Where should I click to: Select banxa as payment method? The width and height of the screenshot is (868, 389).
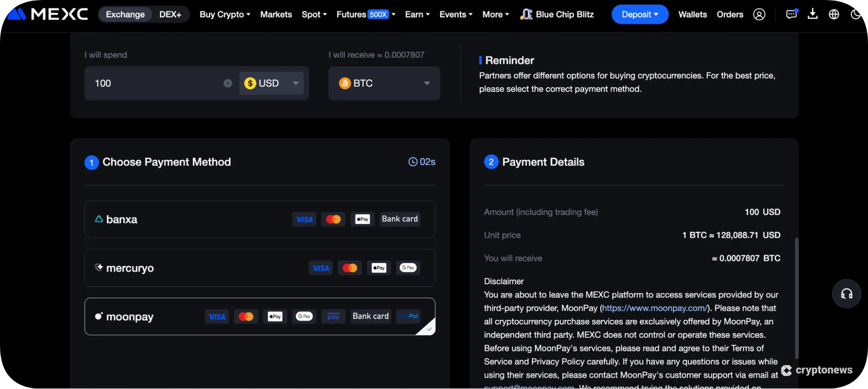(260, 219)
